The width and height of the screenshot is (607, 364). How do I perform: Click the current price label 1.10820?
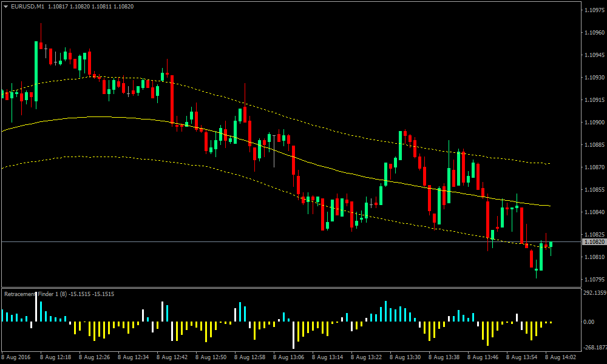[x=593, y=241]
